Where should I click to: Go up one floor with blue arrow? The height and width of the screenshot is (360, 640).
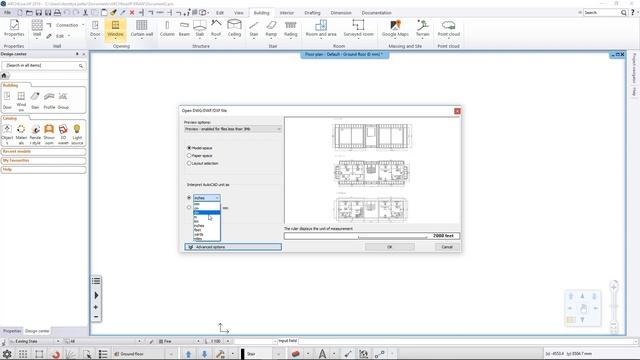(188, 354)
